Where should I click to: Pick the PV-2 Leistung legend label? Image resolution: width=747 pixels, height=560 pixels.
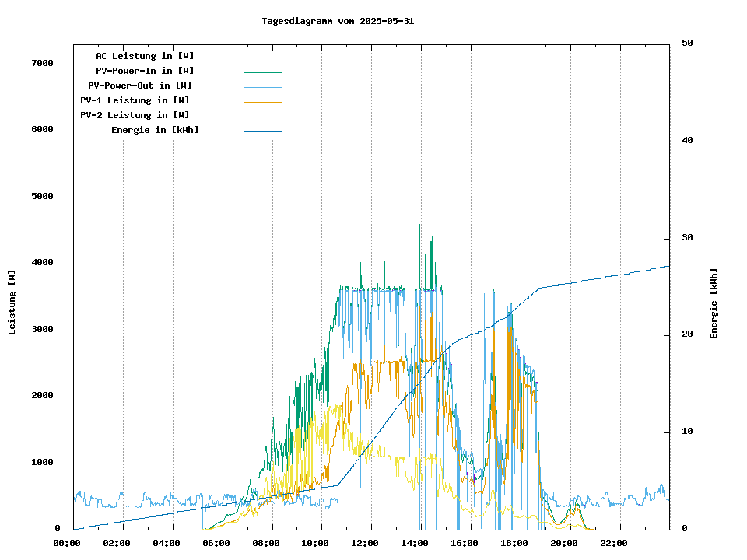pos(135,115)
